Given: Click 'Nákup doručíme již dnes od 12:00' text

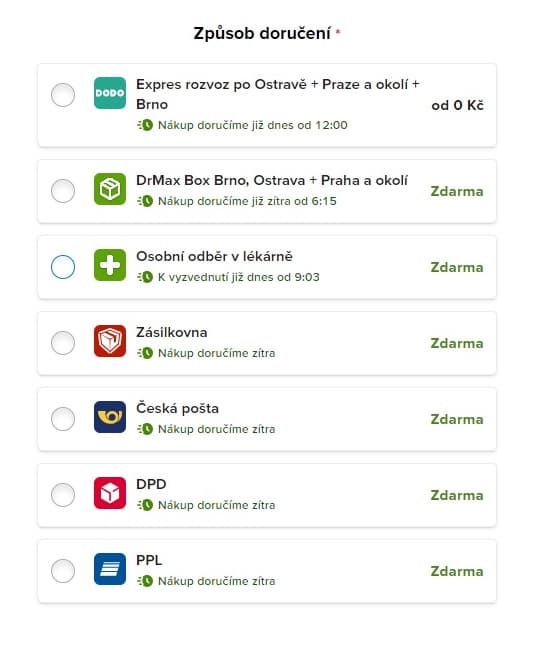Looking at the screenshot, I should (253, 125).
